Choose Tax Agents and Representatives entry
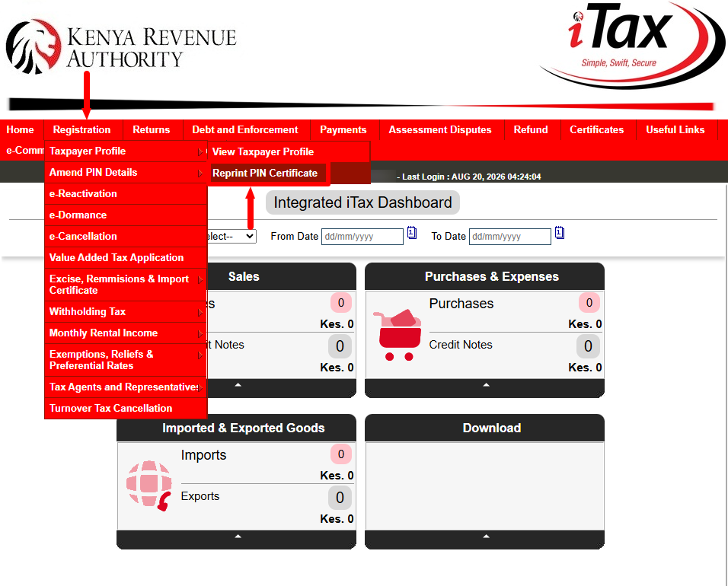The width and height of the screenshot is (728, 586). pos(126,387)
